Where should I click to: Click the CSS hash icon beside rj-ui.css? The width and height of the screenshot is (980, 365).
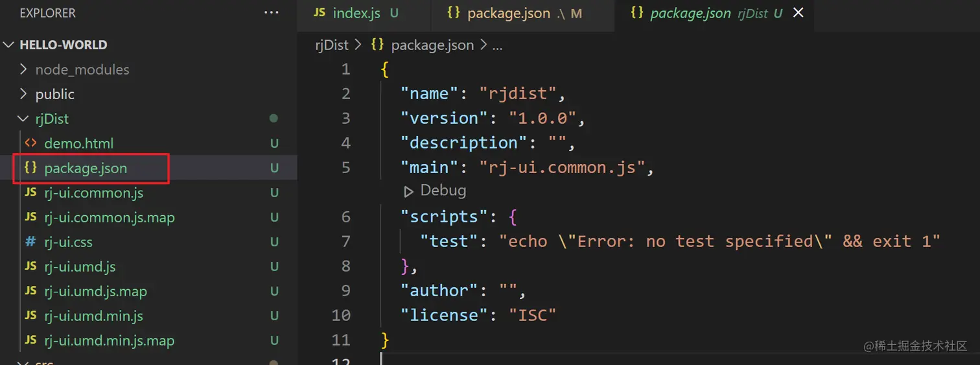30,242
